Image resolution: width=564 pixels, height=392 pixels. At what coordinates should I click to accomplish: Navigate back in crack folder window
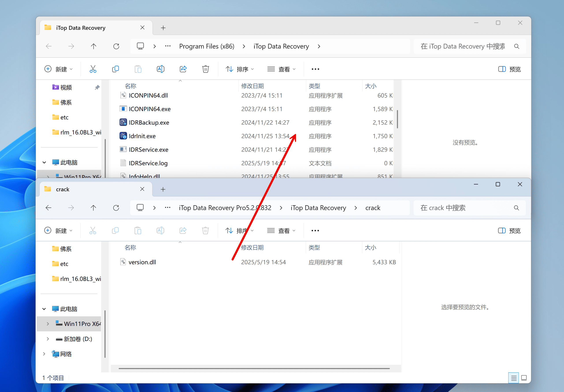tap(48, 208)
